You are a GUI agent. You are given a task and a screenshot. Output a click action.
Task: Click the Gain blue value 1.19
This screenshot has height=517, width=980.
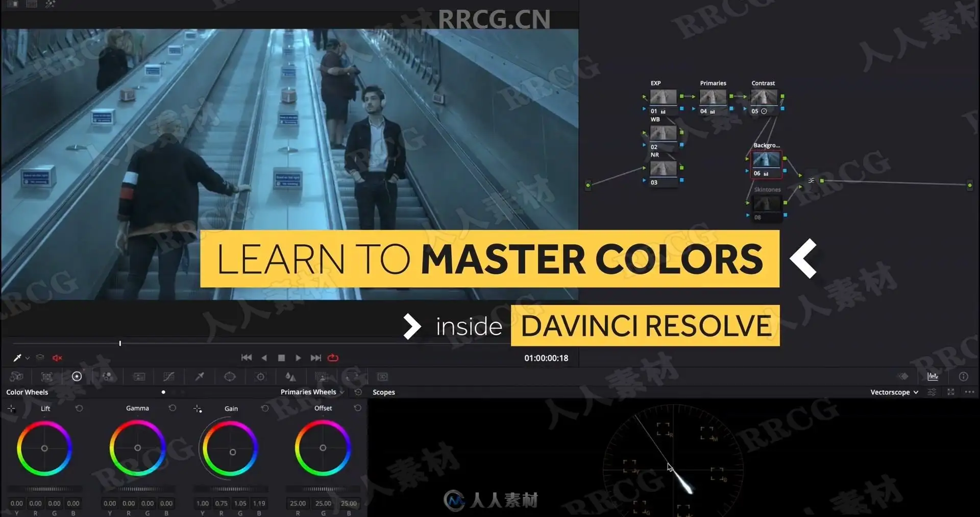point(259,503)
